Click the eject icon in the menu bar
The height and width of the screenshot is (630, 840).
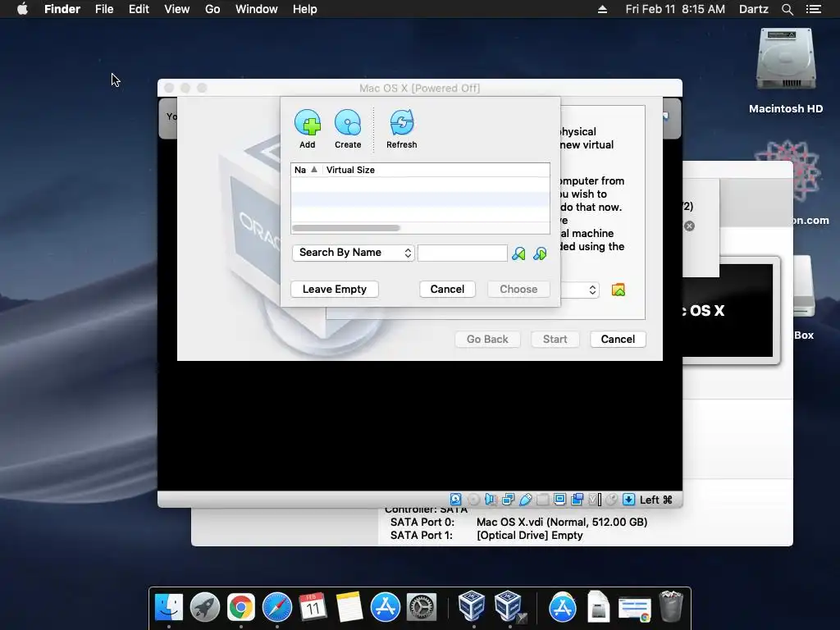[602, 9]
